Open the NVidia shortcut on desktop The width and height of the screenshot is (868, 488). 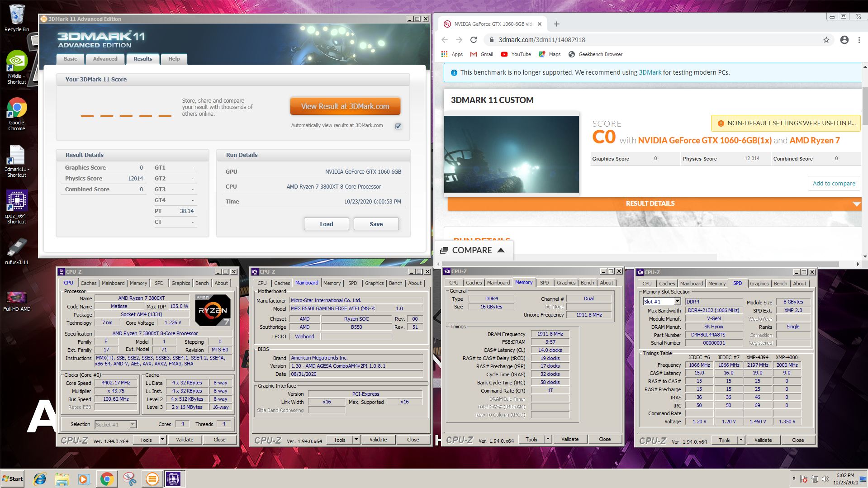[17, 67]
